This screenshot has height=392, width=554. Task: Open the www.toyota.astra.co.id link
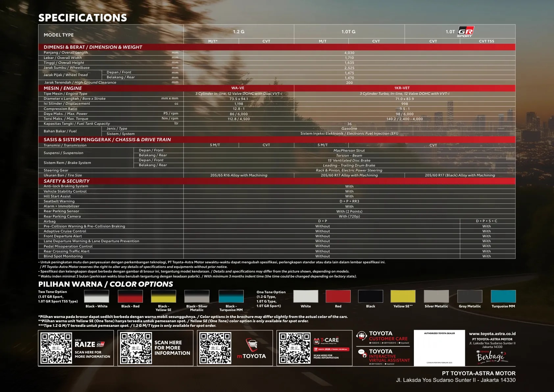click(x=492, y=334)
